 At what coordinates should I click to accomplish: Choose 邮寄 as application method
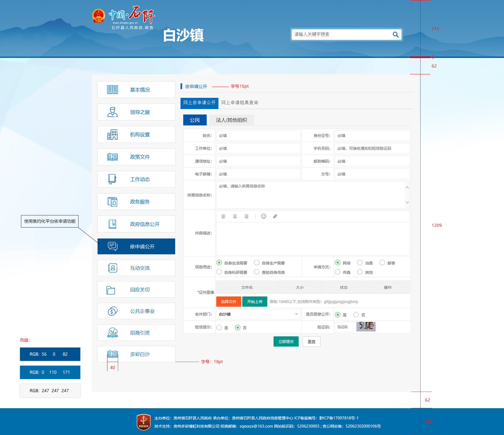coord(382,263)
